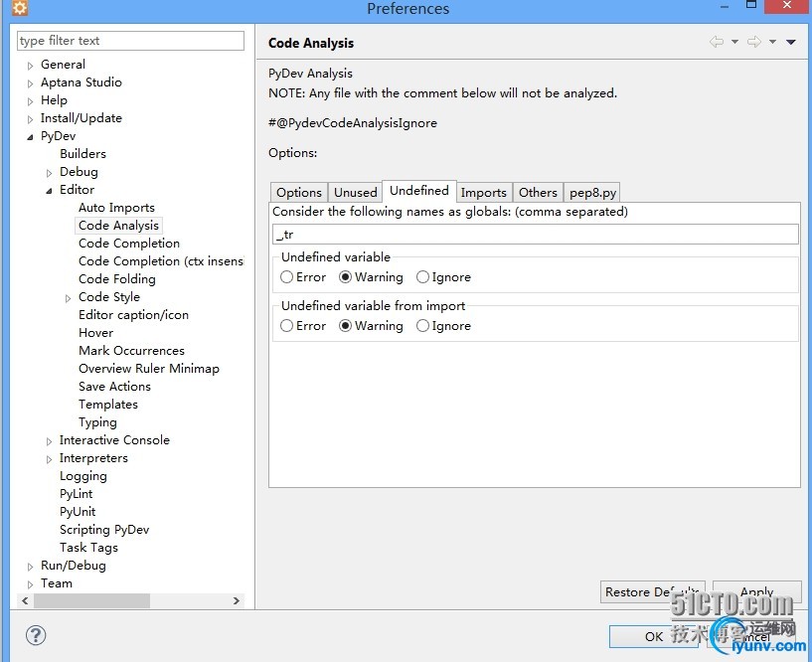
Task: Expand the General tree node
Action: click(30, 66)
